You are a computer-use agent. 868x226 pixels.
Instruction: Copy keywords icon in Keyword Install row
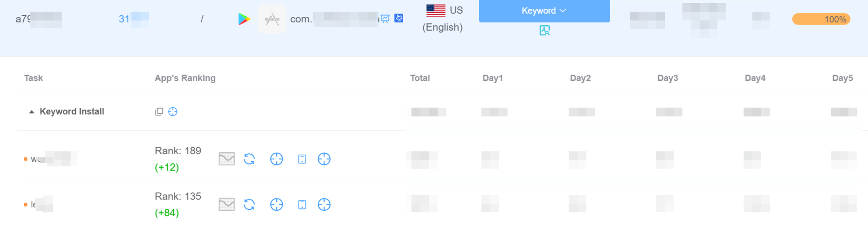coord(159,112)
